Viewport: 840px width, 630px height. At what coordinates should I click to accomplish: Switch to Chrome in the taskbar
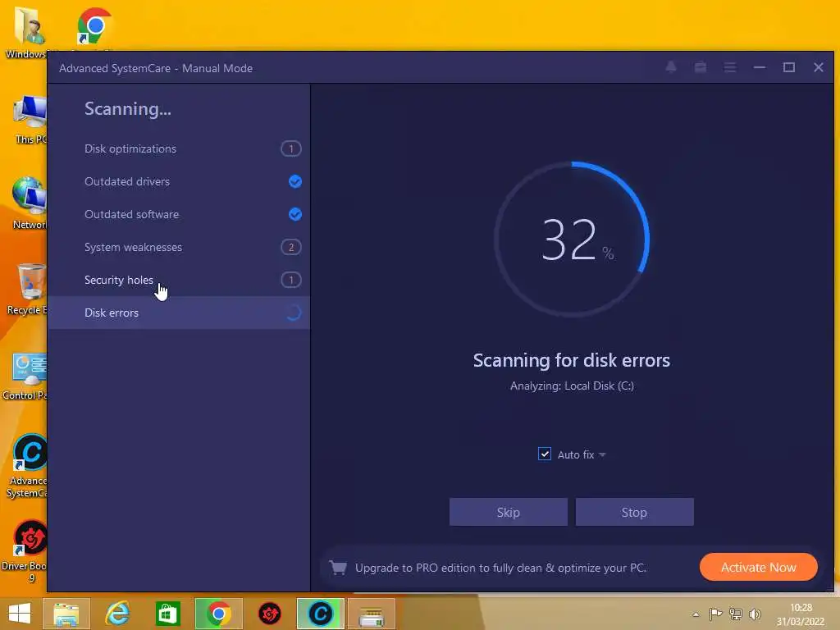click(218, 614)
